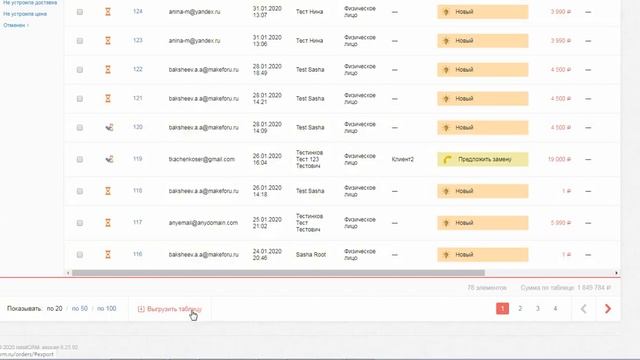
Task: Show 50 rows per page
Action: [80, 309]
